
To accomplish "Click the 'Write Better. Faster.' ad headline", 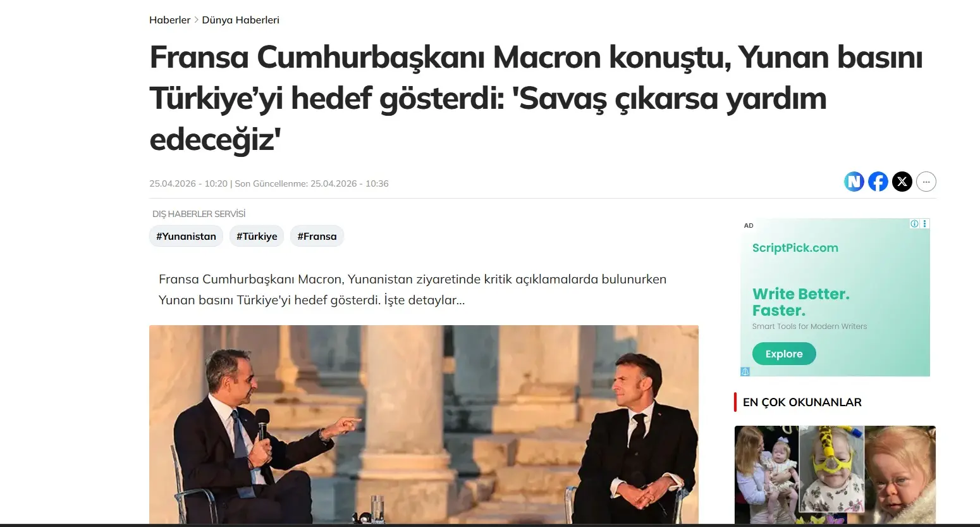I will [x=800, y=302].
